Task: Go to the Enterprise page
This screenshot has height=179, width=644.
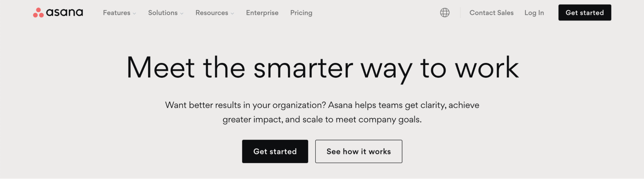Action: pyautogui.click(x=262, y=13)
